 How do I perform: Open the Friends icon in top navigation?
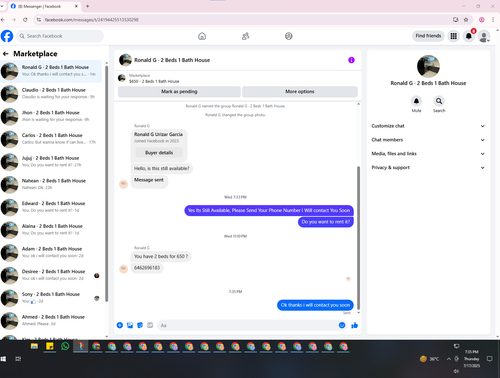pyautogui.click(x=245, y=36)
